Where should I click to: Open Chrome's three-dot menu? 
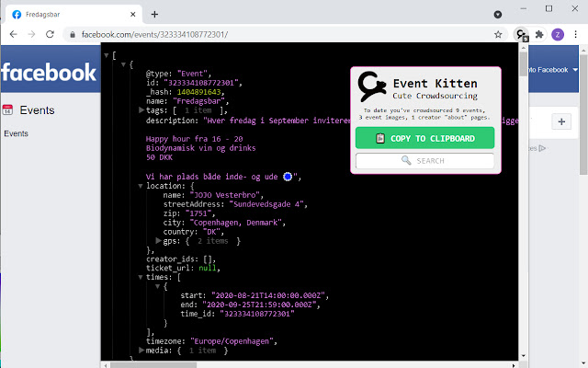(x=576, y=35)
